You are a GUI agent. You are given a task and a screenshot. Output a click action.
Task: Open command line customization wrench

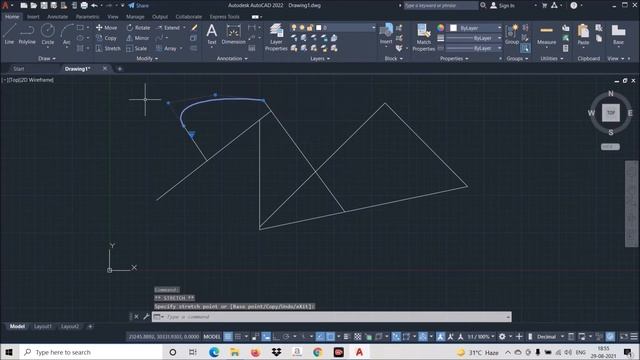coord(146,316)
